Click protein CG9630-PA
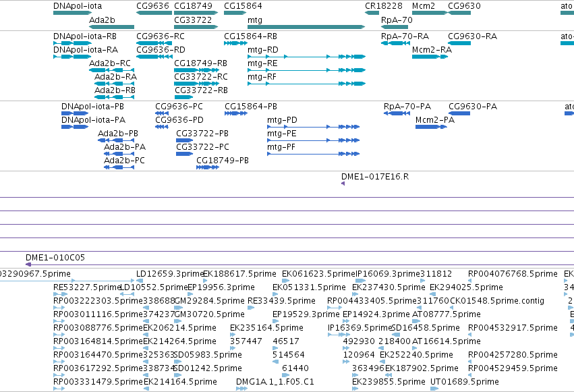The image size is (574, 392). point(459,113)
